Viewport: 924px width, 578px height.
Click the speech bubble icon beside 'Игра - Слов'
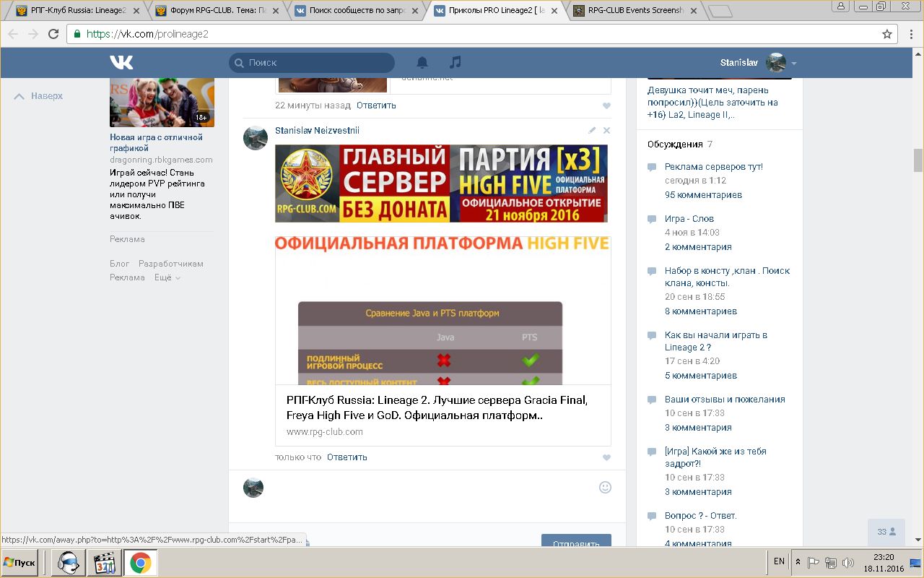(x=652, y=219)
